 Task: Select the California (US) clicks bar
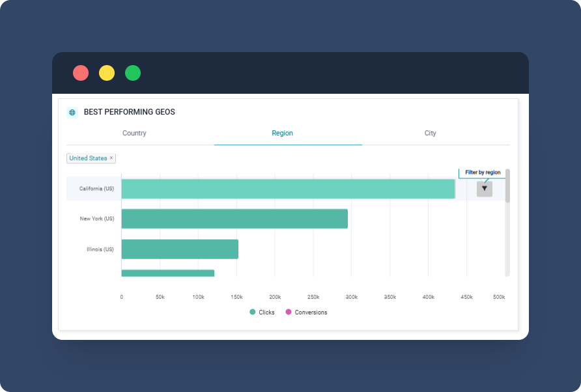coord(287,189)
